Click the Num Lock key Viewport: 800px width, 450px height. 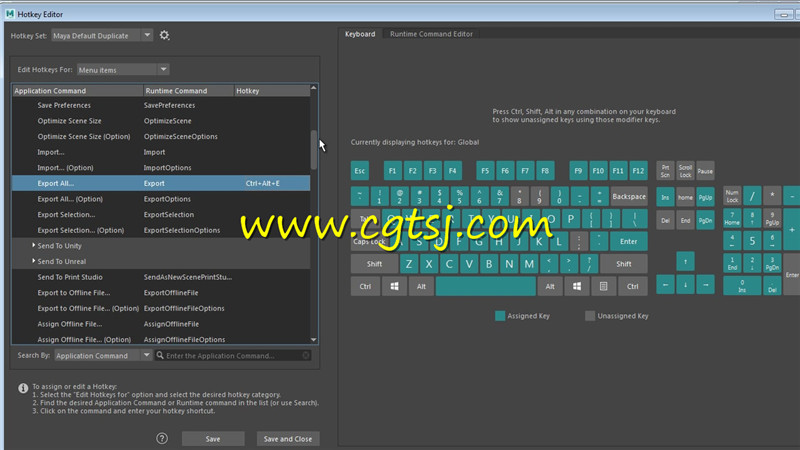pos(732,196)
